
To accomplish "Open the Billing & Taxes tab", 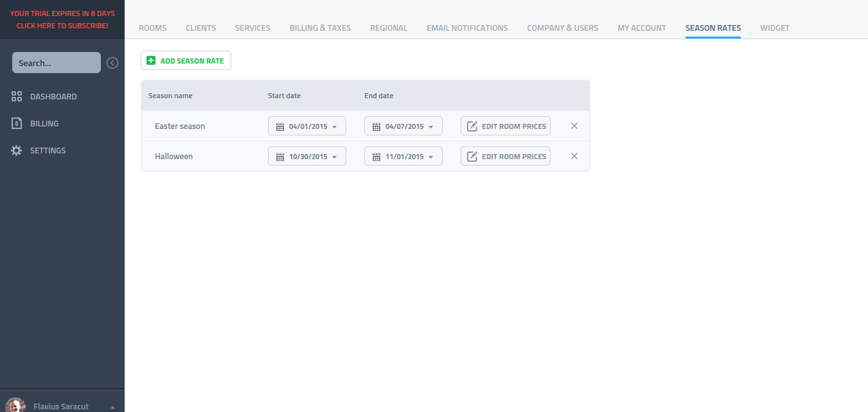I will pos(320,28).
